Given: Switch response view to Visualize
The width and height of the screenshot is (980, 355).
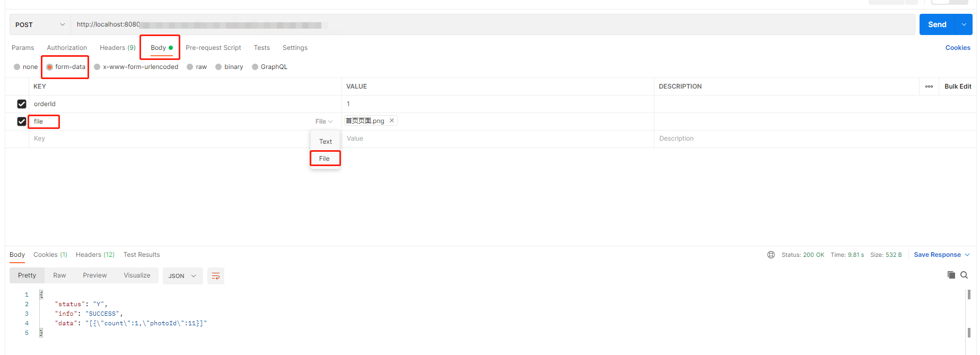Looking at the screenshot, I should [137, 275].
